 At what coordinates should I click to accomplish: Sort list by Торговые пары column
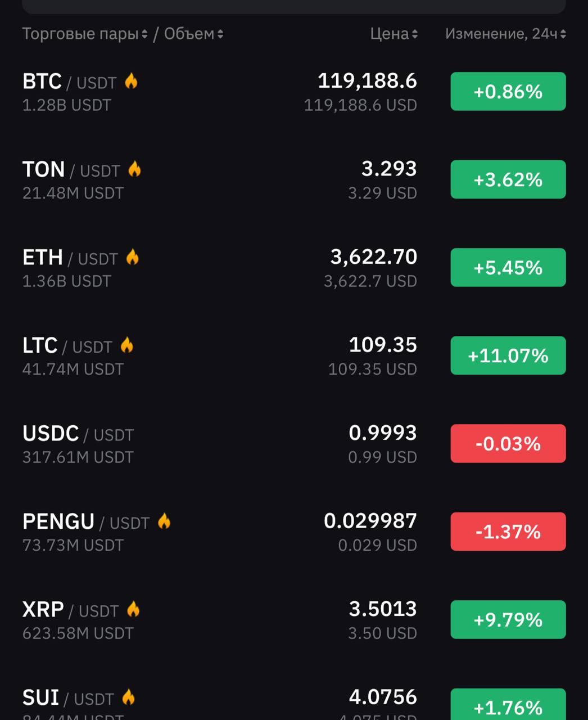[85, 34]
